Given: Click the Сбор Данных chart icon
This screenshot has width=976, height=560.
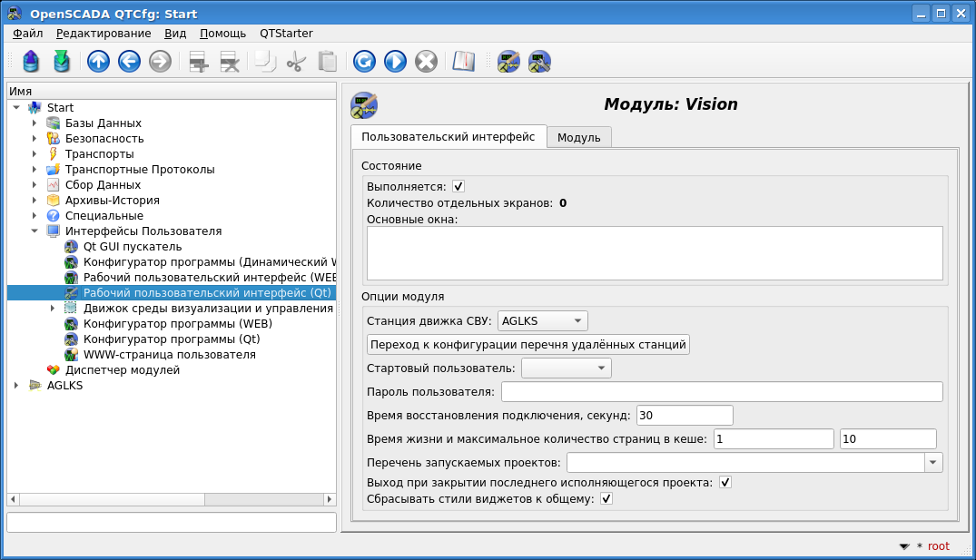Looking at the screenshot, I should tap(54, 185).
